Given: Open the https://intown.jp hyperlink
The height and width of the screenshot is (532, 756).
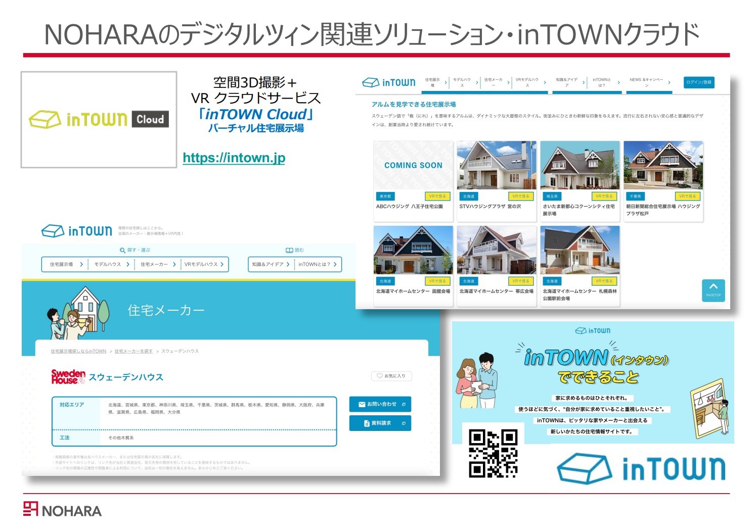Looking at the screenshot, I should click(234, 158).
